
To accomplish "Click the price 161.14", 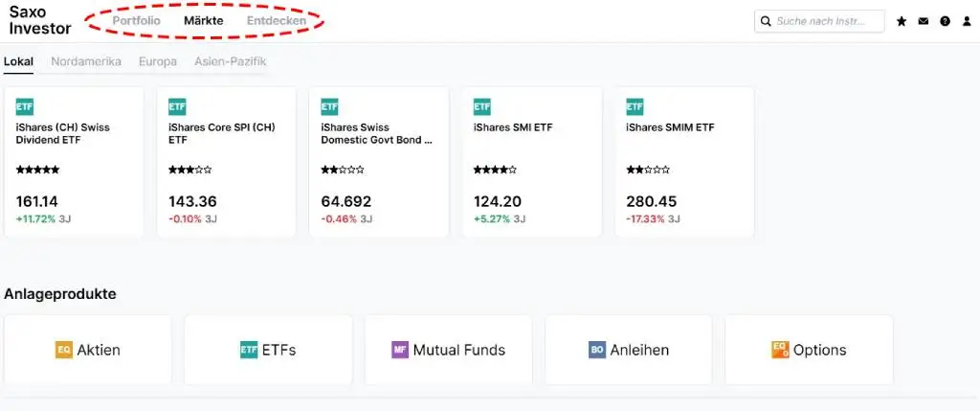I will 36,202.
